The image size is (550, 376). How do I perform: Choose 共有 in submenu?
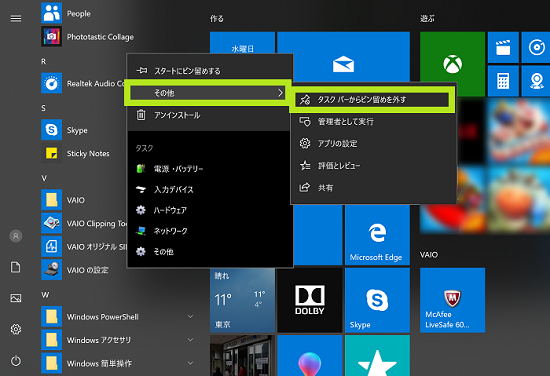click(x=374, y=188)
